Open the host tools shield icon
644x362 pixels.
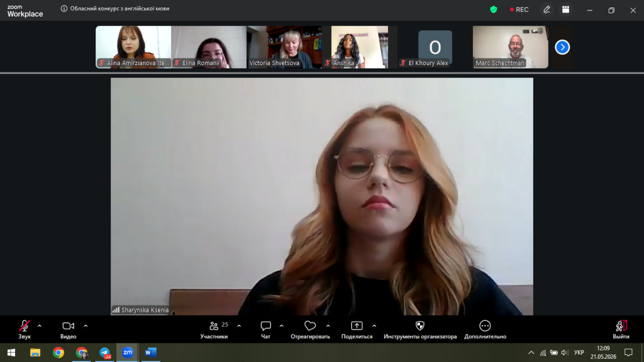click(420, 326)
